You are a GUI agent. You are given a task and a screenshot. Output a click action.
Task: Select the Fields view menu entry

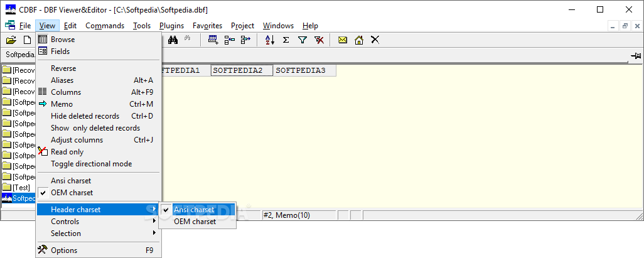[99, 51]
